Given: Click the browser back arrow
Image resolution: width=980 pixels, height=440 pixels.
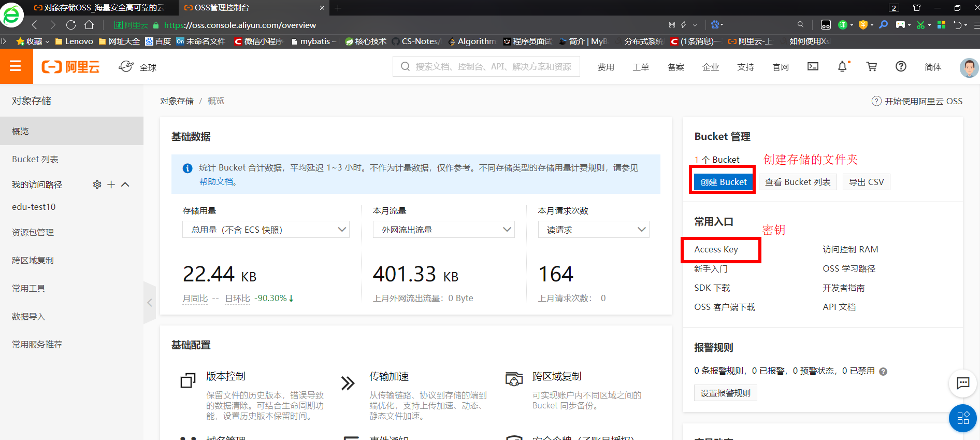Looking at the screenshot, I should point(35,25).
